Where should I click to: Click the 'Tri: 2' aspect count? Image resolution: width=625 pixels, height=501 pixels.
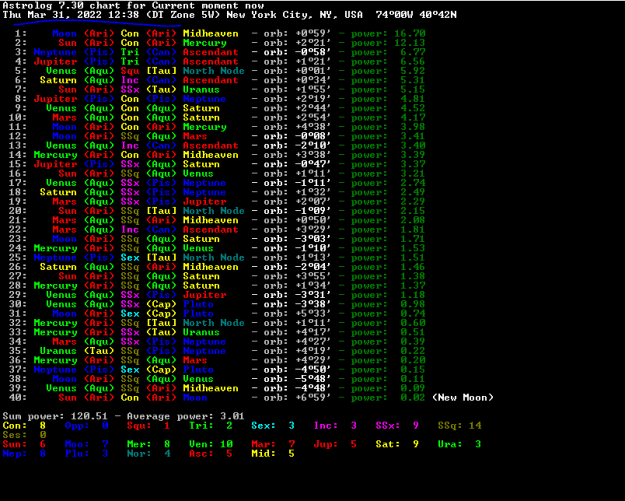click(x=210, y=426)
